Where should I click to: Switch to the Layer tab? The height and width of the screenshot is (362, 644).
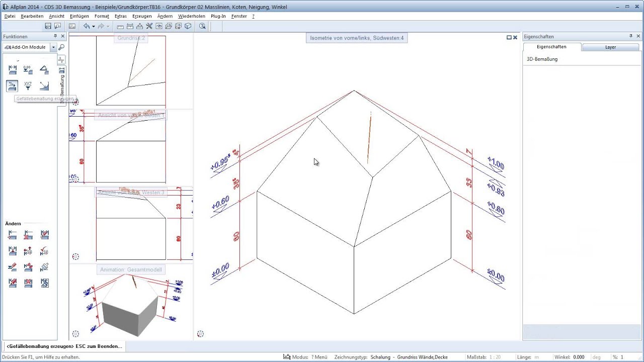point(610,47)
